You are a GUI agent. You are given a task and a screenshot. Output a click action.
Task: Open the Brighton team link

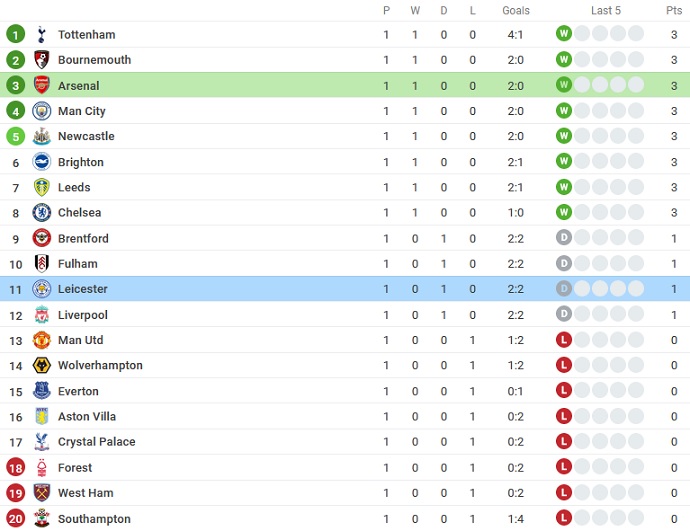click(x=80, y=162)
